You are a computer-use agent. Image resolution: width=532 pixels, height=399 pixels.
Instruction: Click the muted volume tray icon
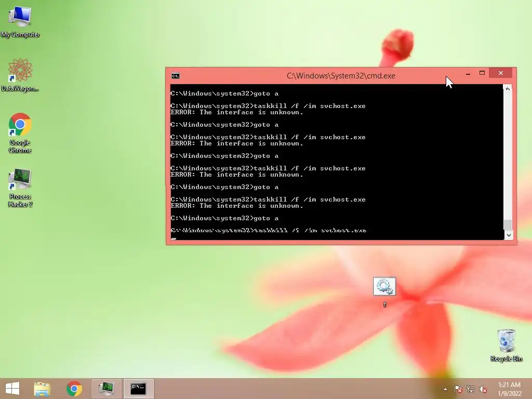[x=483, y=389]
